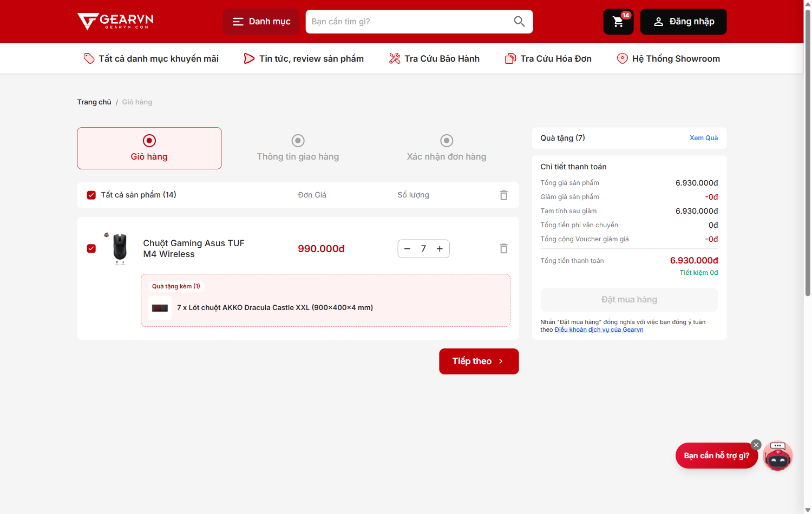The width and height of the screenshot is (812, 514).
Task: Click the magnifying glass search icon
Action: 519,22
